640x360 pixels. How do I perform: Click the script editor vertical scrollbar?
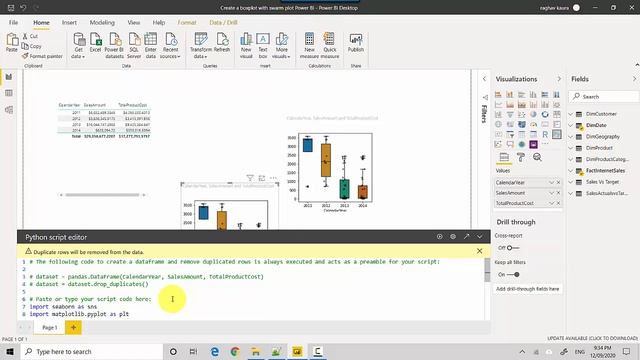click(487, 270)
